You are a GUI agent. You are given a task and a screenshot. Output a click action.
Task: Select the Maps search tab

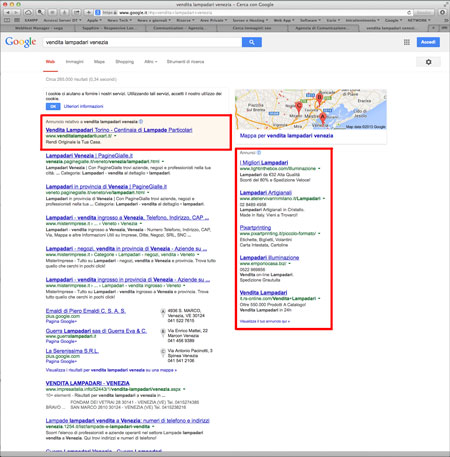(x=99, y=62)
